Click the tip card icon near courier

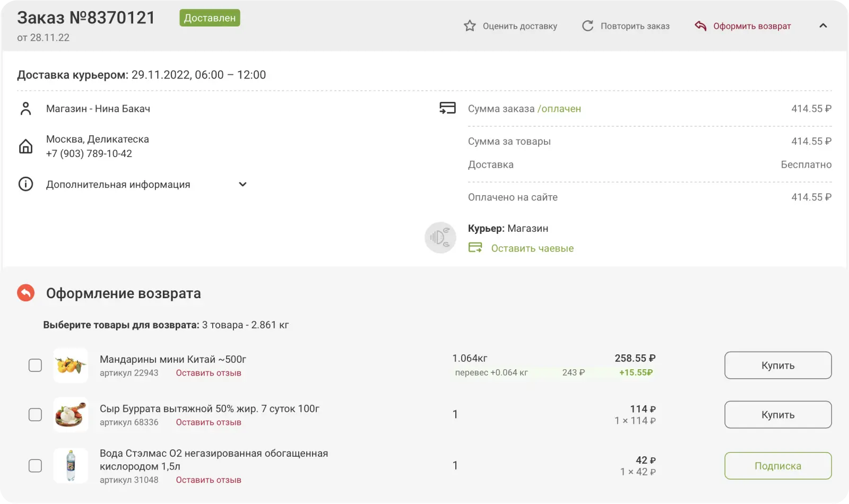[475, 248]
